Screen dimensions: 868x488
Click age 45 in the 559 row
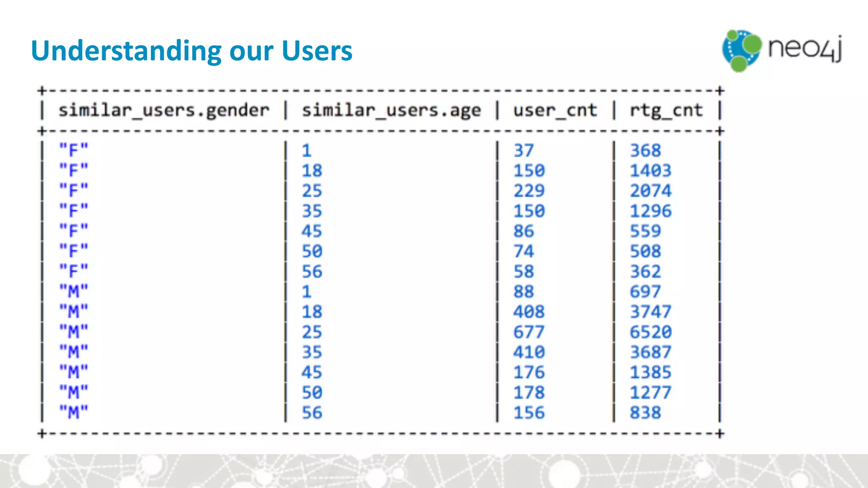312,231
